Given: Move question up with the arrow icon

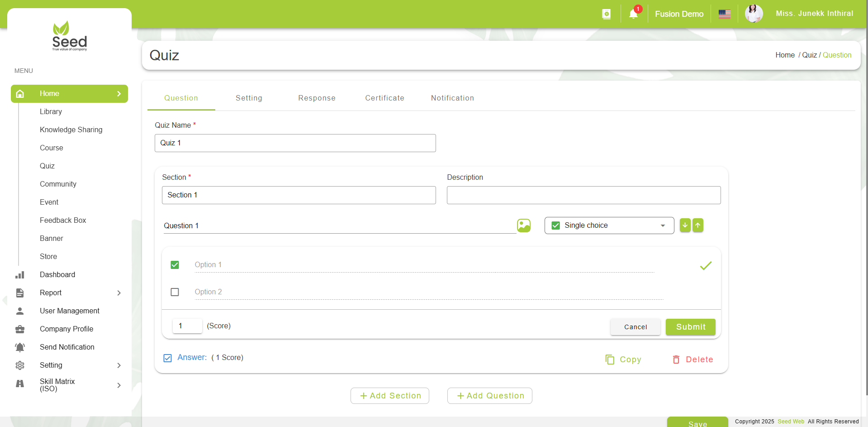Looking at the screenshot, I should point(698,225).
